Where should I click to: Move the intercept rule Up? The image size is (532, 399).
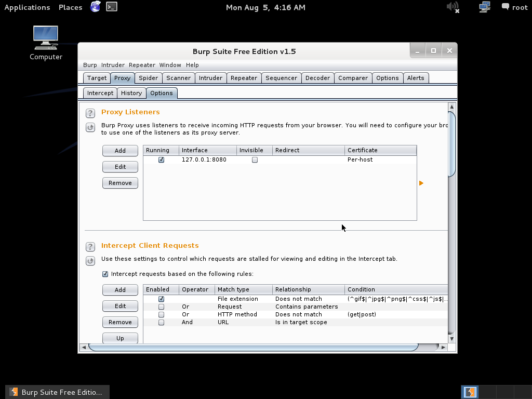click(x=120, y=338)
